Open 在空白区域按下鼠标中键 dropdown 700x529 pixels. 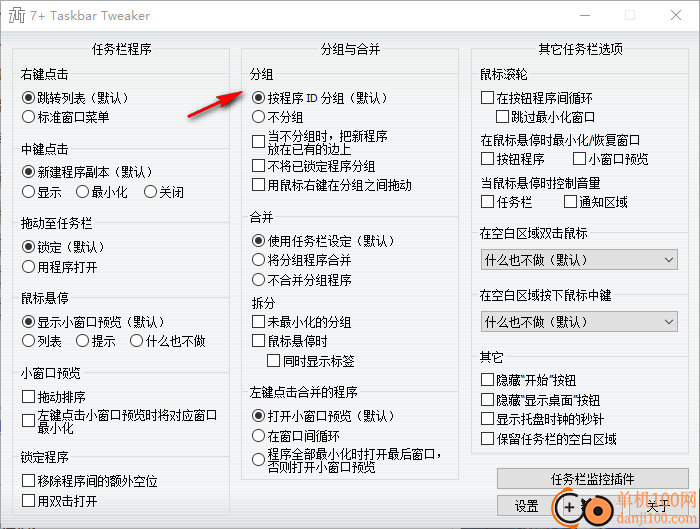tap(579, 322)
